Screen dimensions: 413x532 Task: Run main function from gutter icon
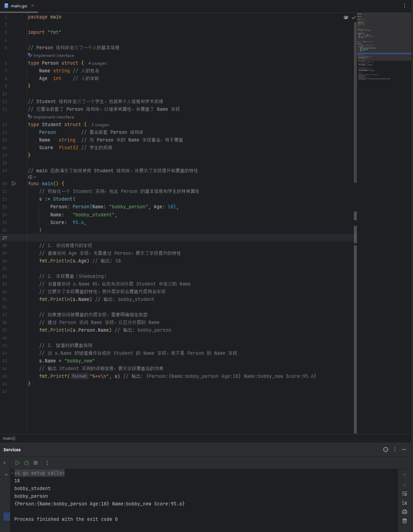(x=14, y=184)
